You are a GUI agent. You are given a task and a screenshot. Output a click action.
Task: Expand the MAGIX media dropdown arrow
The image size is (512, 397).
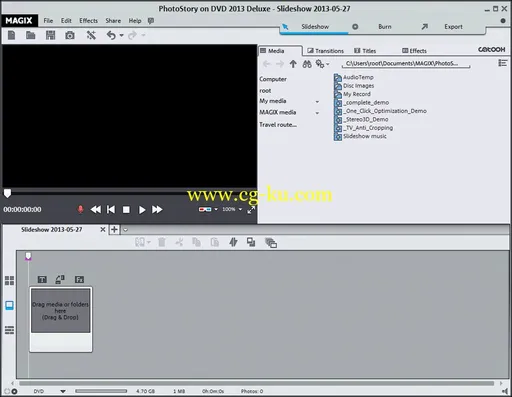pyautogui.click(x=317, y=113)
